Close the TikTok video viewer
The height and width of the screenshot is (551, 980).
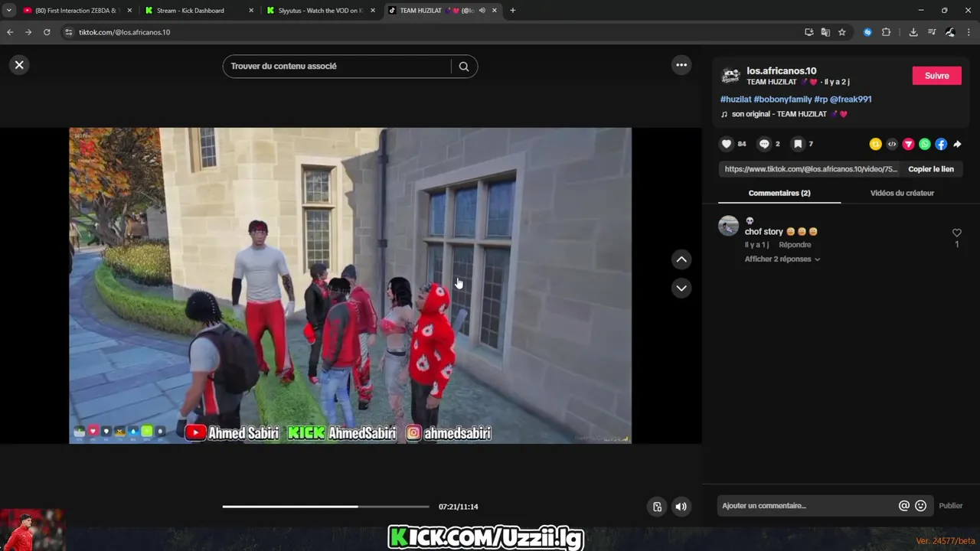[x=19, y=65]
